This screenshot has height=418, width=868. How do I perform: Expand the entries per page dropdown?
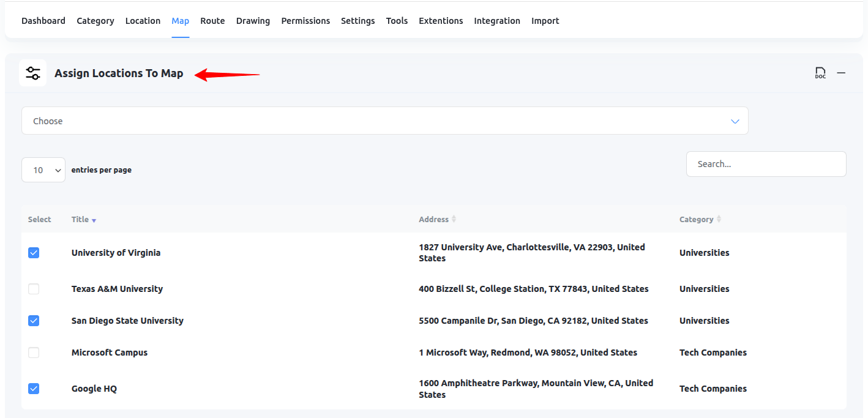click(x=43, y=170)
